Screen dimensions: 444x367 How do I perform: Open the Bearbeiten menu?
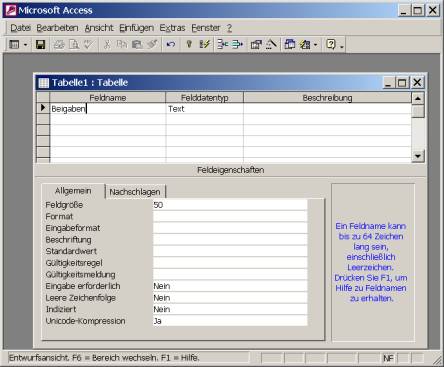click(x=57, y=28)
